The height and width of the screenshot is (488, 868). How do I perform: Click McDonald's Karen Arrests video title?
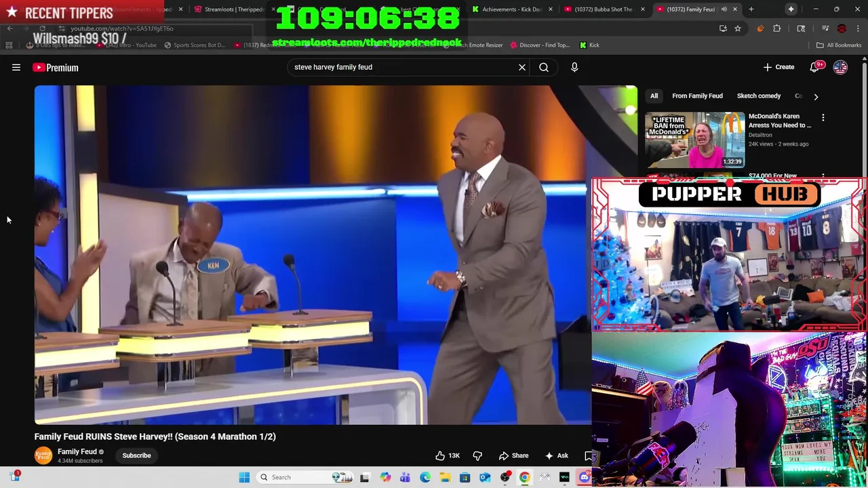[780, 121]
